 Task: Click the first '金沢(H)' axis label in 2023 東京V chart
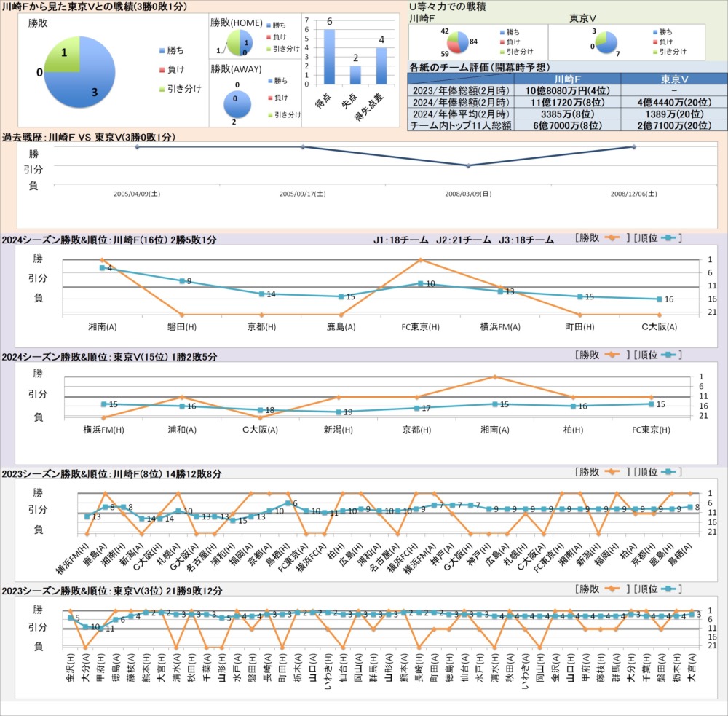pos(71,667)
